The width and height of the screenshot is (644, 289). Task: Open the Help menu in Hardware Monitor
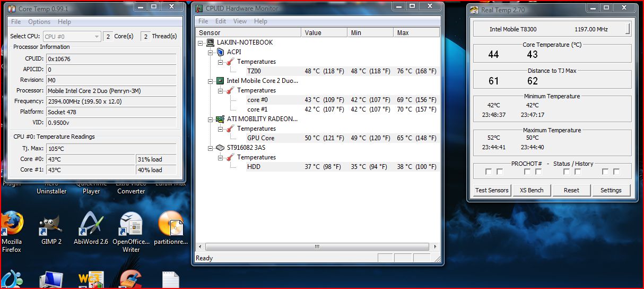click(260, 21)
